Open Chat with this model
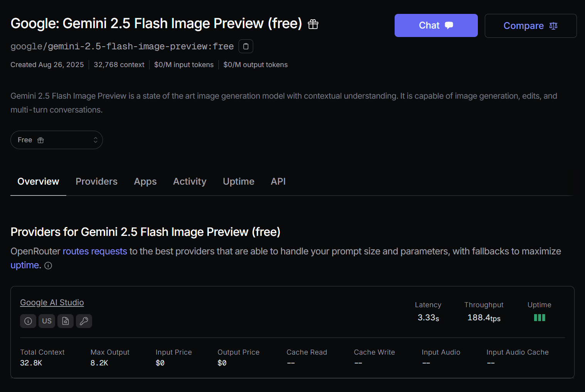 tap(436, 25)
